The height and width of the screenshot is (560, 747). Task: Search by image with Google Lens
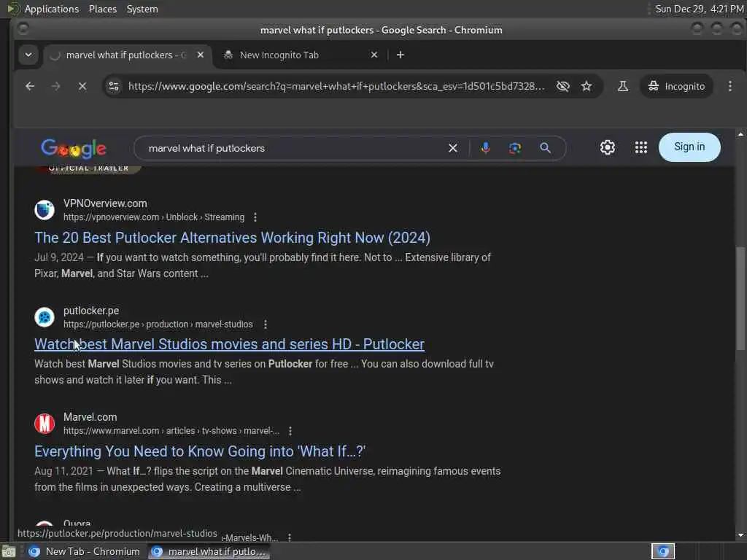[514, 148]
